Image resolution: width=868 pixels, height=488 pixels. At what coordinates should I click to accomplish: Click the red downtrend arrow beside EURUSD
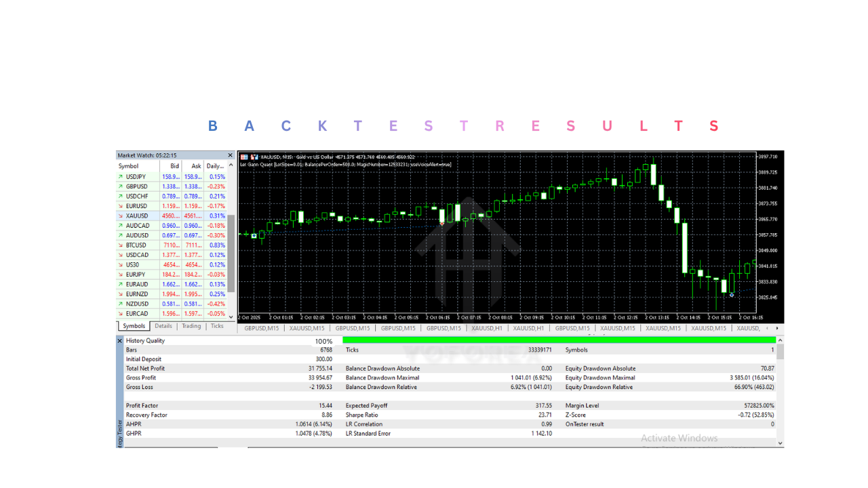[121, 206]
